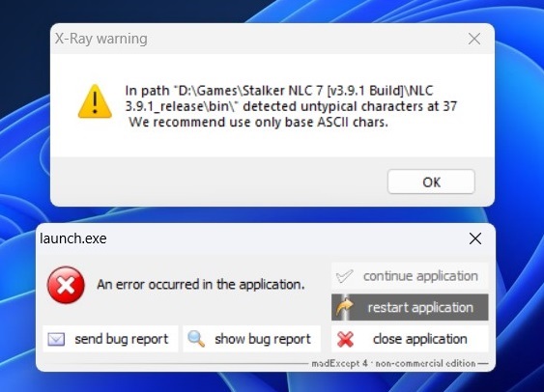Click the X-Ray warning title bar
The image size is (544, 392).
click(257, 39)
